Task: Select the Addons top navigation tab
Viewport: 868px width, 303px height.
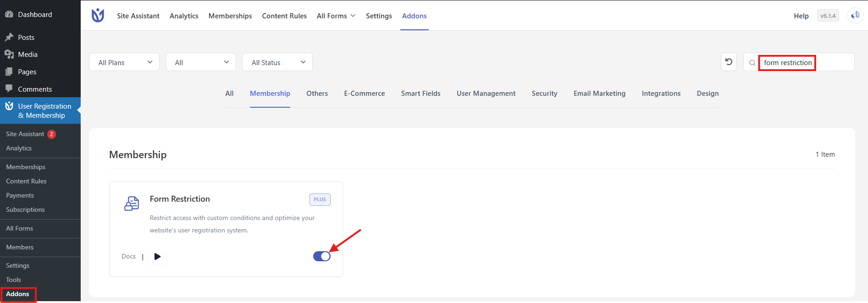Action: 415,16
